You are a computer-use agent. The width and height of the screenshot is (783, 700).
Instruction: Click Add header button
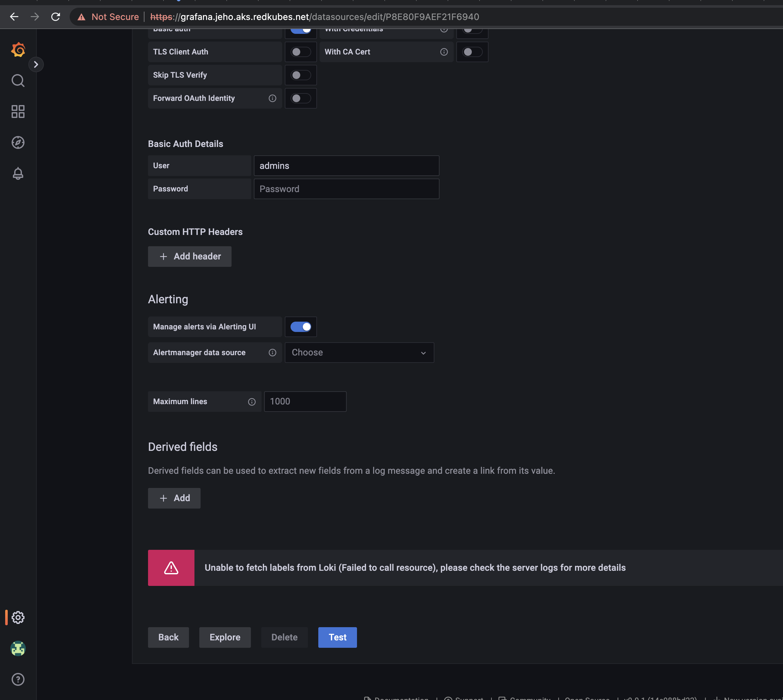point(190,257)
